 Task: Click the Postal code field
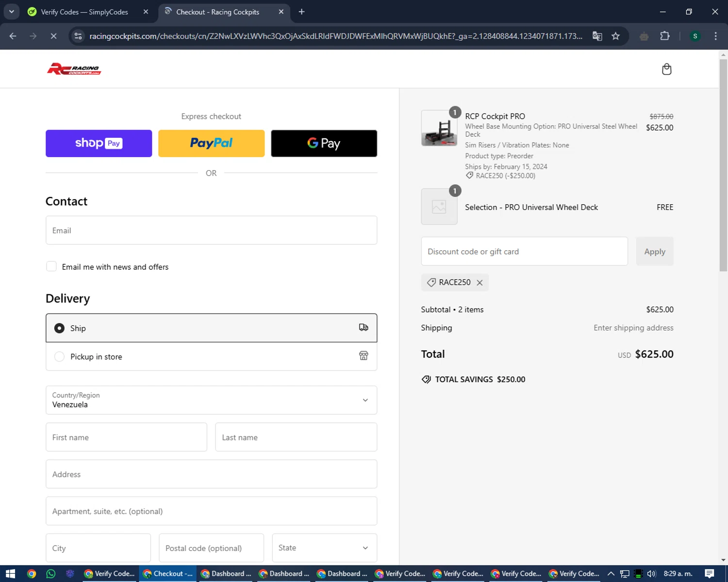tap(211, 548)
